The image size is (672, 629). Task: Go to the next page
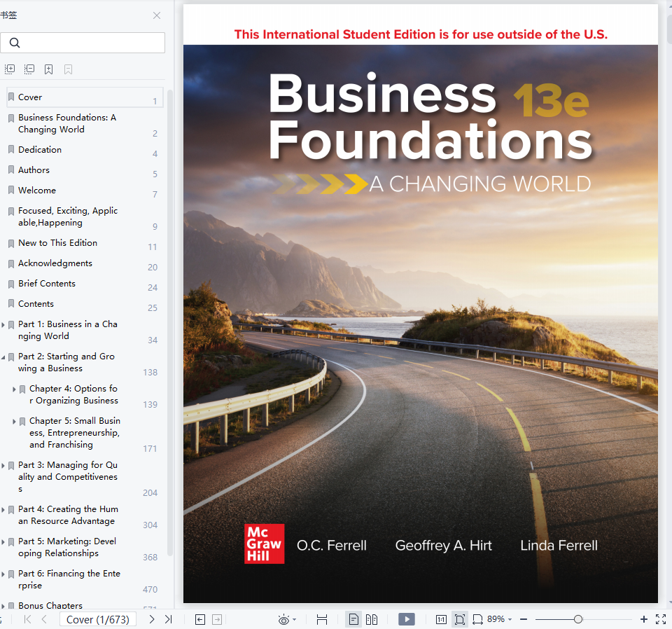[x=152, y=619]
